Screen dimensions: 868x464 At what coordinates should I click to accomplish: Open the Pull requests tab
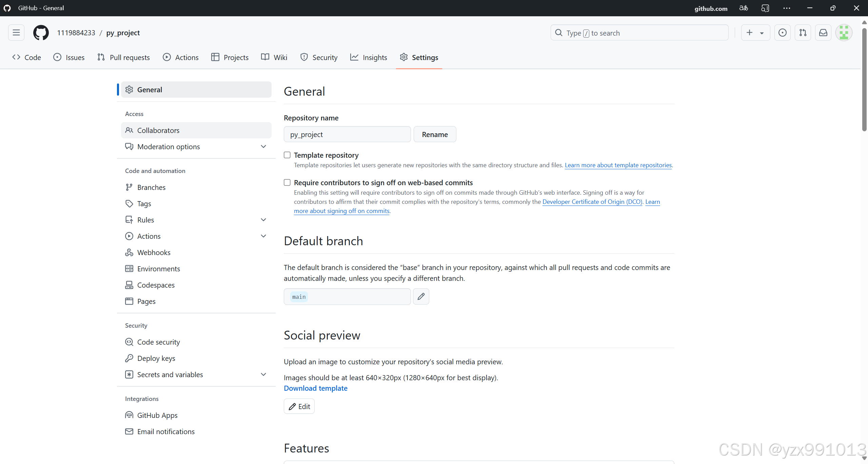pos(124,57)
